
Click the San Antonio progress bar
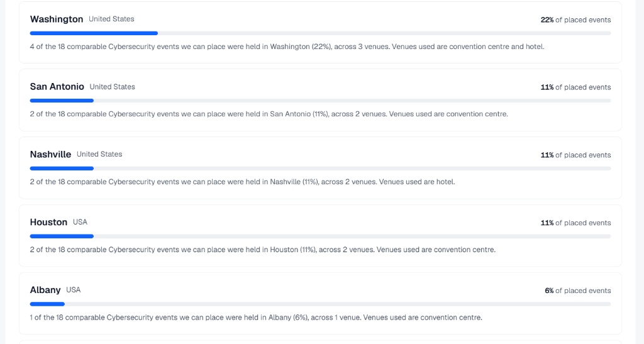[320, 101]
